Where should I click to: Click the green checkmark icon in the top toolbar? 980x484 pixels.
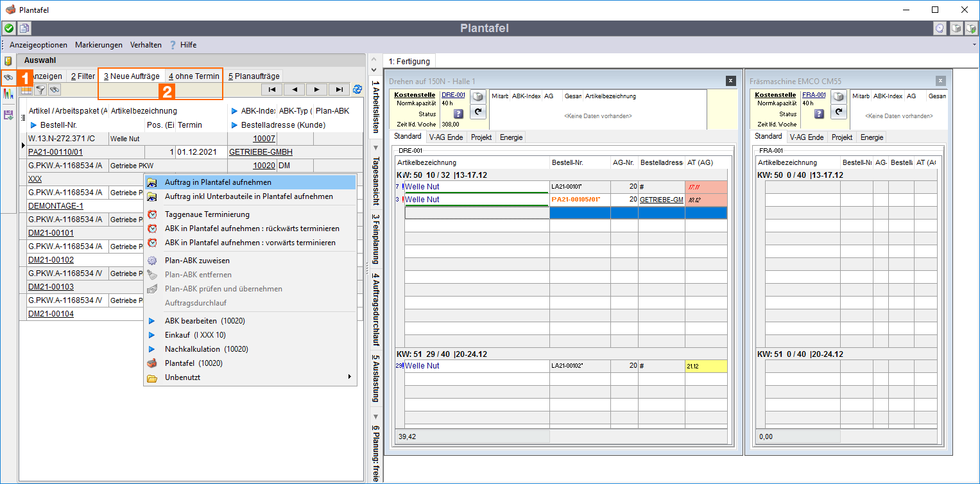pos(9,28)
